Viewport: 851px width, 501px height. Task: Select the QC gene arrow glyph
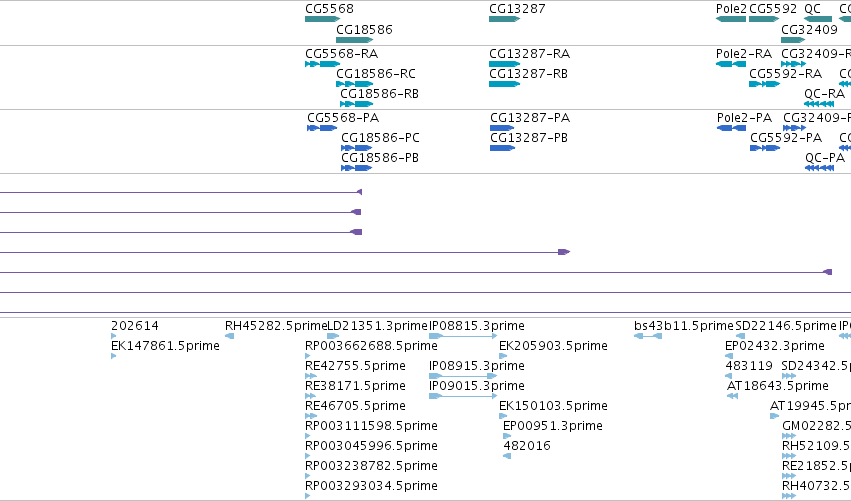click(818, 19)
